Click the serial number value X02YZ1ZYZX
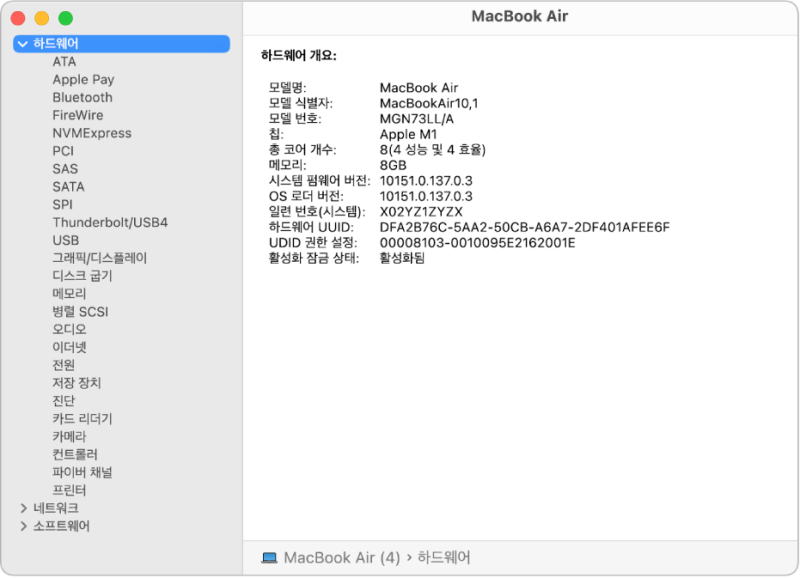800x578 pixels. click(x=421, y=212)
